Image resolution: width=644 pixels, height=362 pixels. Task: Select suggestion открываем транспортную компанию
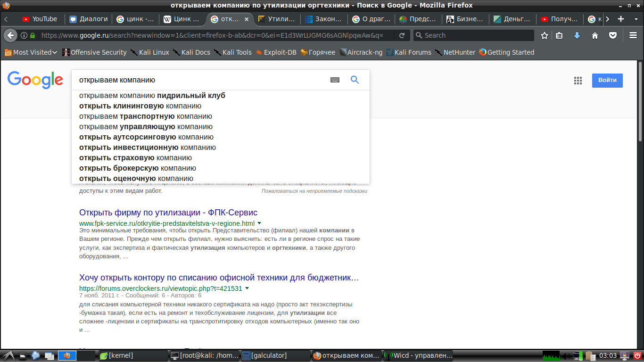coord(221,116)
